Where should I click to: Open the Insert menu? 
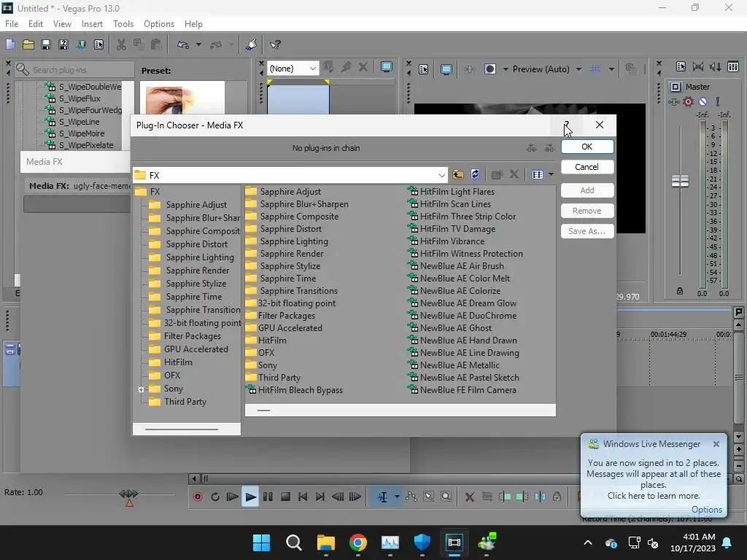point(92,24)
